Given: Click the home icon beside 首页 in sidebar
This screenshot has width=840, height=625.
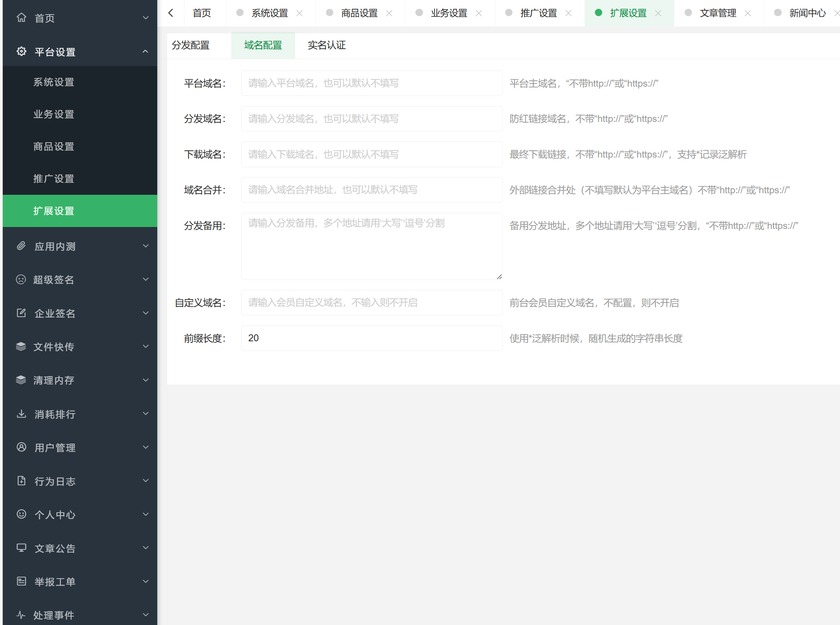Looking at the screenshot, I should pos(21,18).
